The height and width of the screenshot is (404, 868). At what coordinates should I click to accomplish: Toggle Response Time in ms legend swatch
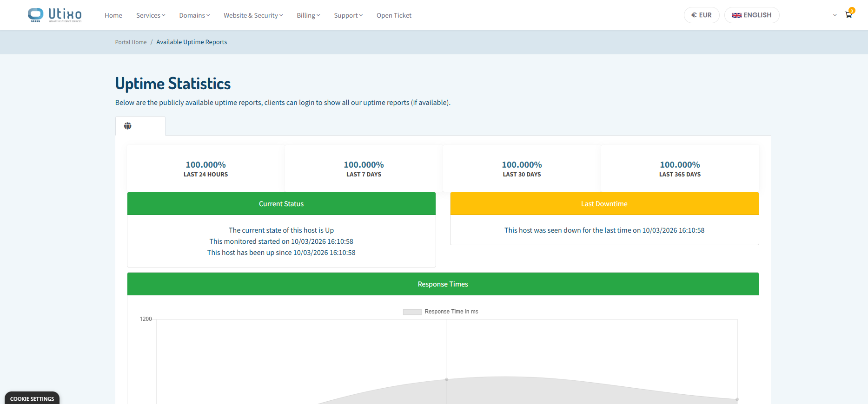(x=412, y=312)
